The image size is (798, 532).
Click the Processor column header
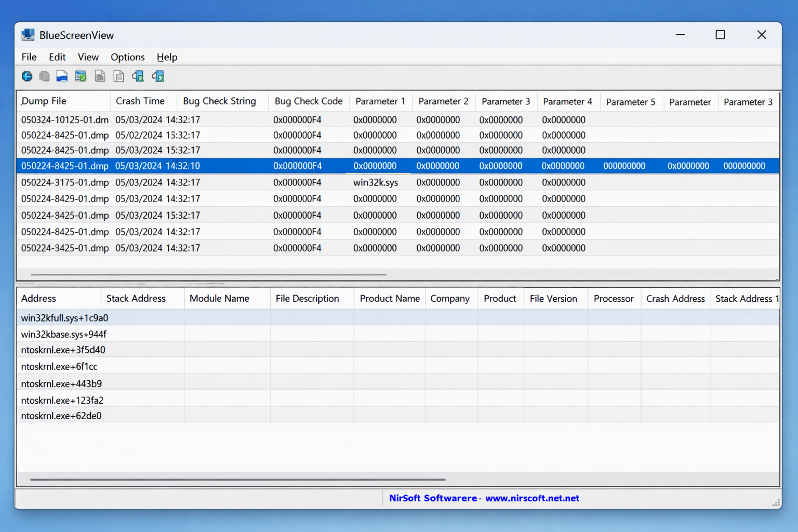click(x=614, y=299)
